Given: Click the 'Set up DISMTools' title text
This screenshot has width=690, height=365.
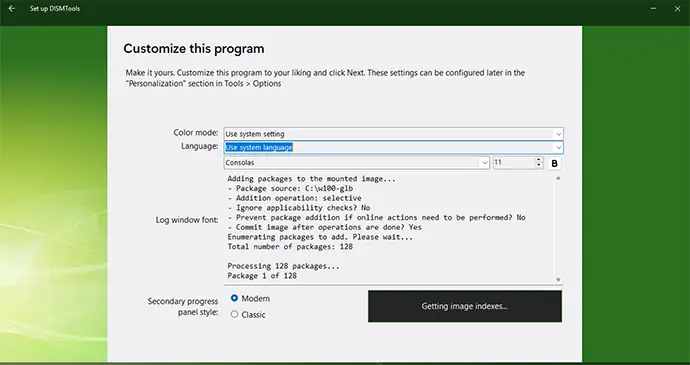Looking at the screenshot, I should pos(55,8).
